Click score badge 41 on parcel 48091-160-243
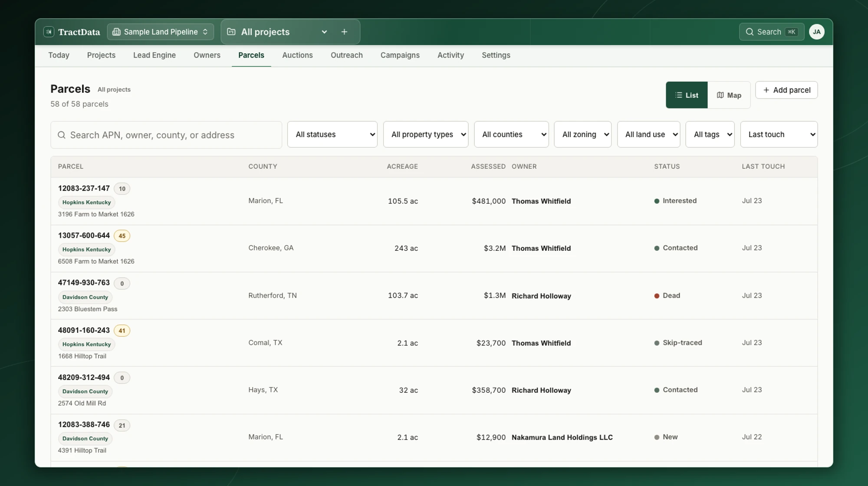The height and width of the screenshot is (486, 868). tap(122, 331)
